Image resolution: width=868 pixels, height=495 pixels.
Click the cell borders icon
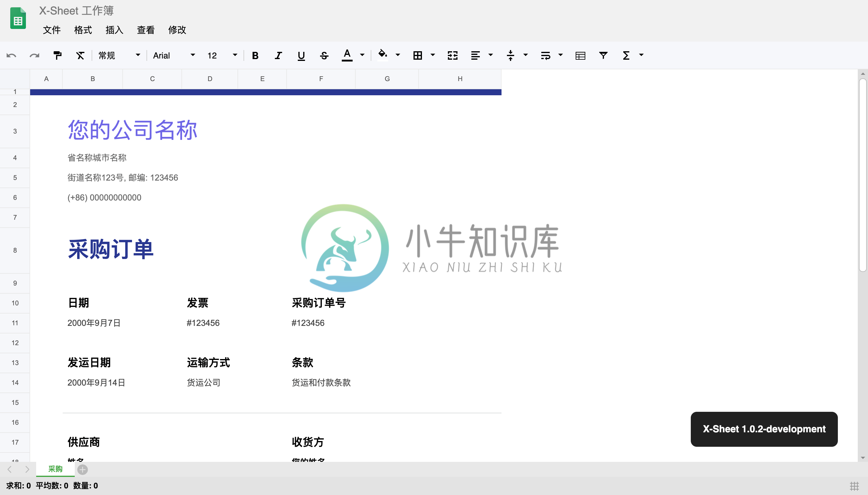[418, 55]
